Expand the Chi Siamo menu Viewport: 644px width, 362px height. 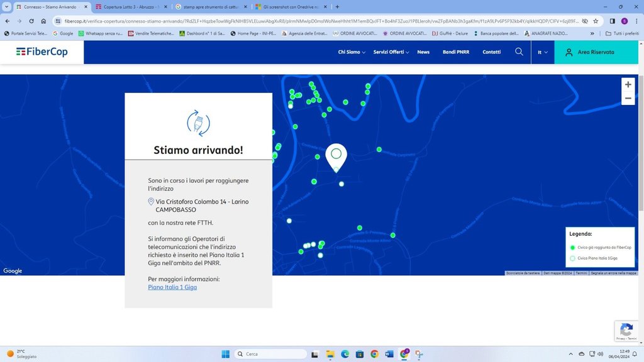tap(352, 52)
